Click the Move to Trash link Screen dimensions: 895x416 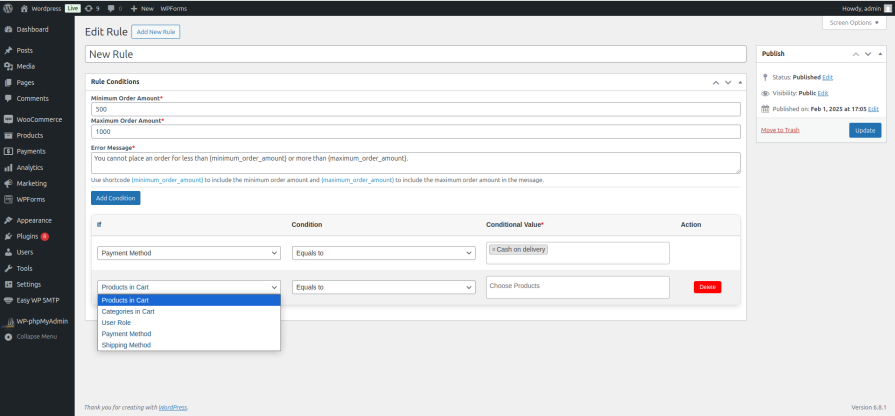pos(780,130)
